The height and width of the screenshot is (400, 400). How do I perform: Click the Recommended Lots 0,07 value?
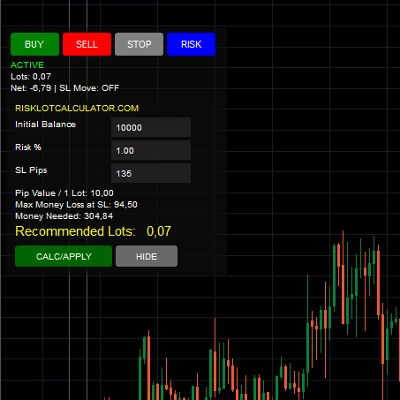tap(159, 231)
